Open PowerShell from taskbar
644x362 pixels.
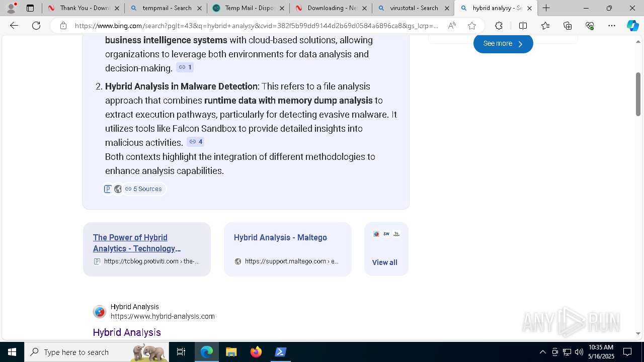tap(280, 352)
